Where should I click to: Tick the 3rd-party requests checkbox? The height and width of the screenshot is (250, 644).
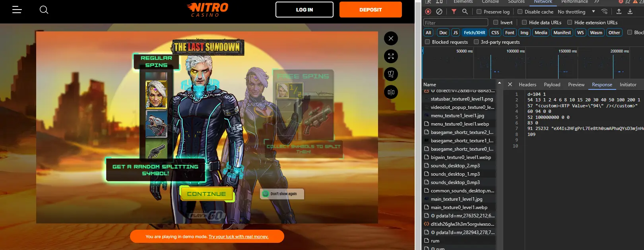476,42
